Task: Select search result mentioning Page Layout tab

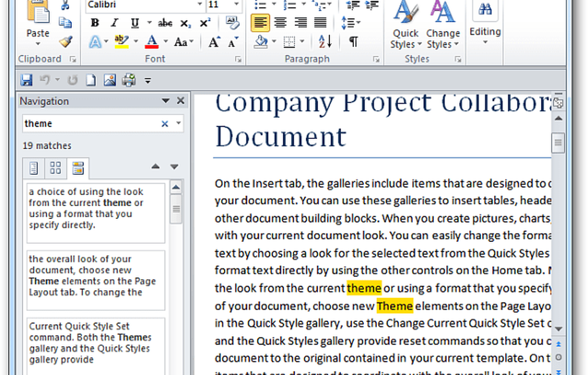Action: point(96,276)
